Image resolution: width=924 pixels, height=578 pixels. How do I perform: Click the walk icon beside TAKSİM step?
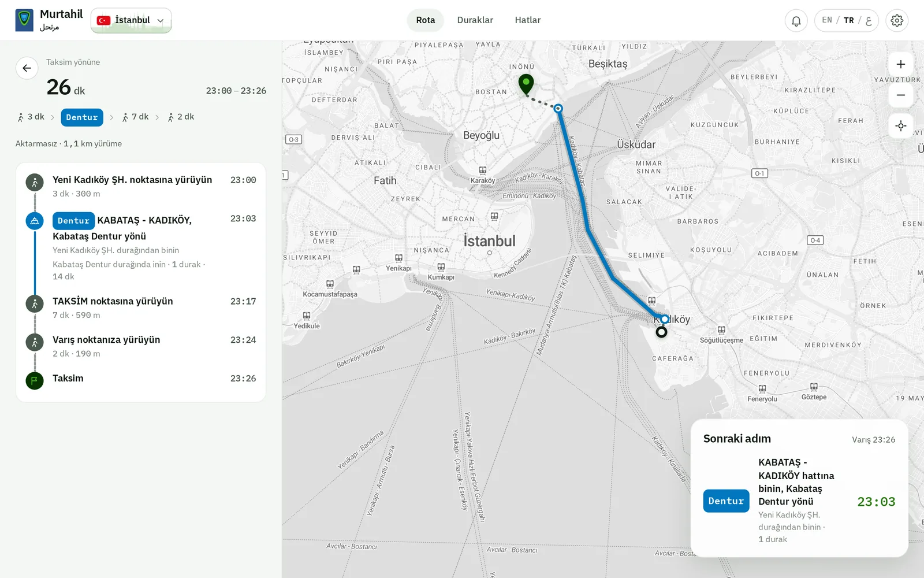click(x=35, y=304)
